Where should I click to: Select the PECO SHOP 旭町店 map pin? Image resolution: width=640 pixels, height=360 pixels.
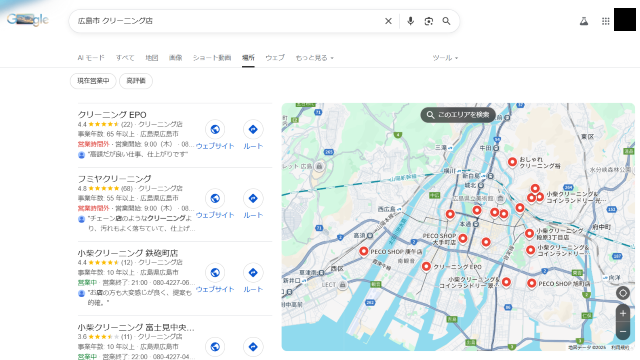coord(531,283)
